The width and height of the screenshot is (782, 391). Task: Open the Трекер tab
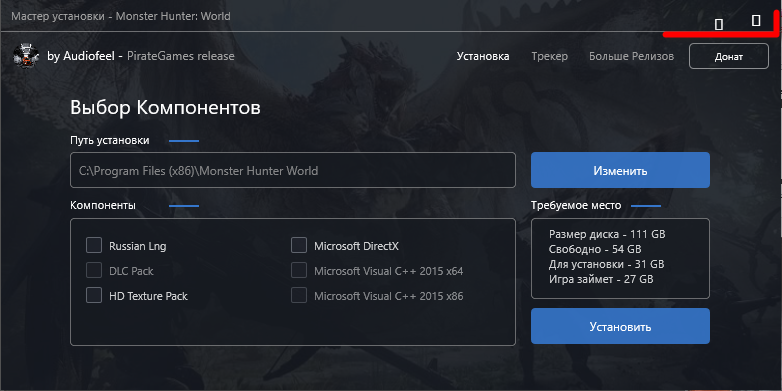click(550, 56)
